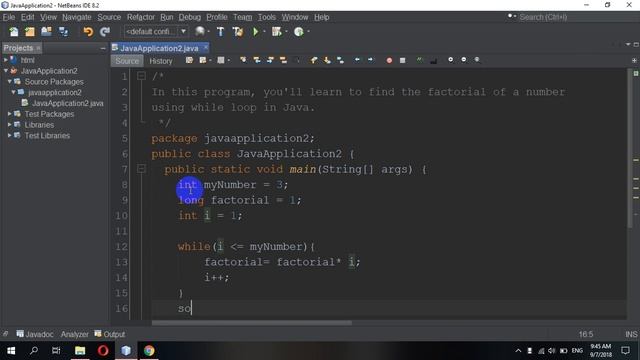Minimize the Projects panel
This screenshot has width=640, height=360.
pos(103,48)
